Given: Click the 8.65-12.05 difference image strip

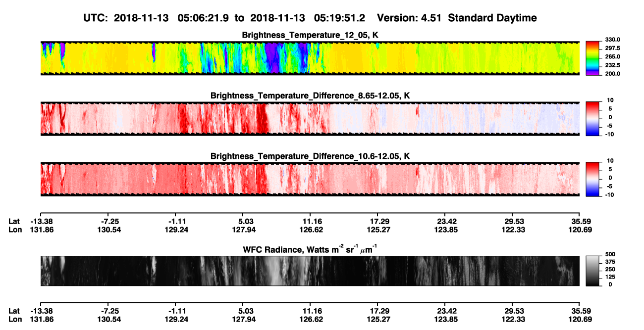Looking at the screenshot, I should tap(310, 119).
